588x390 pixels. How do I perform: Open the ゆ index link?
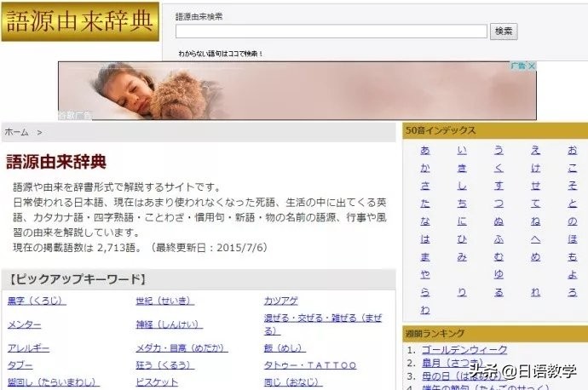coord(499,274)
